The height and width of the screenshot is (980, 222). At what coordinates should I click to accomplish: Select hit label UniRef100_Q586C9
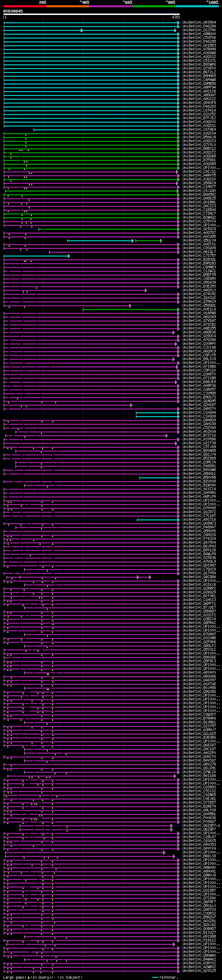199,183
